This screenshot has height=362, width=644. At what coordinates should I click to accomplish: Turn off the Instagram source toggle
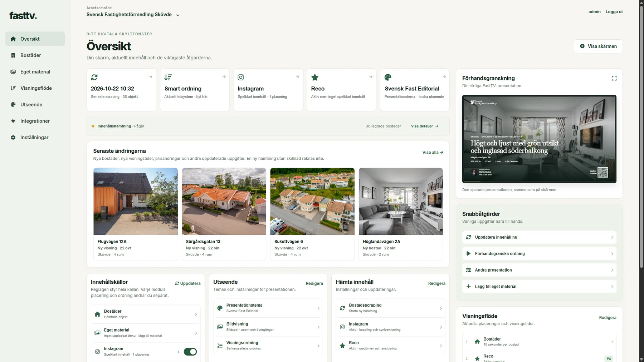point(190,352)
